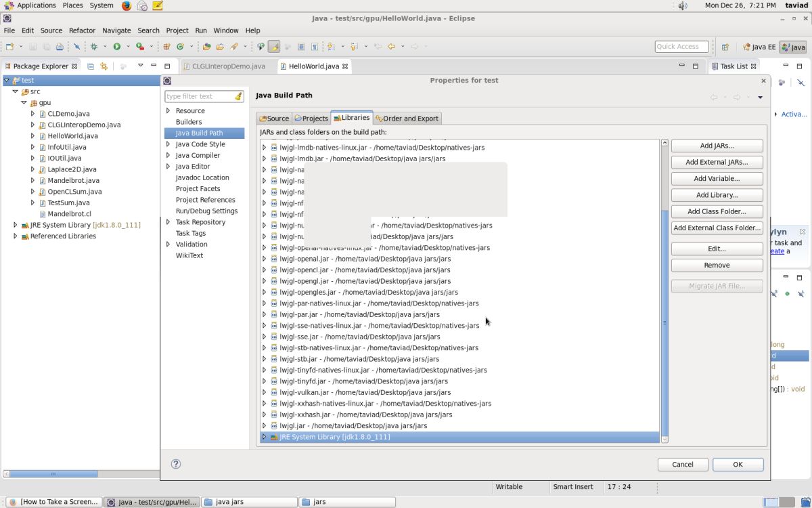The height and width of the screenshot is (508, 812).
Task: Open the New icon dropdown arrow
Action: 21,47
